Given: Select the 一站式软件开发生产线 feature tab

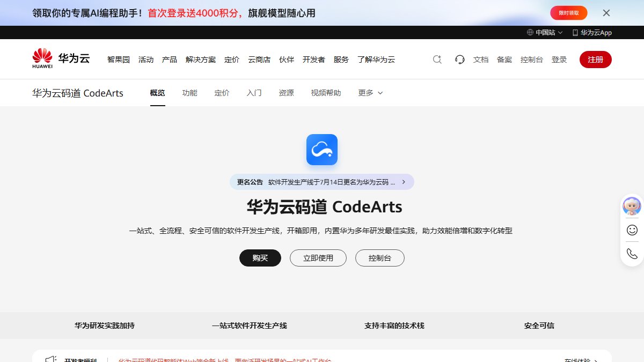Looking at the screenshot, I should point(250,326).
